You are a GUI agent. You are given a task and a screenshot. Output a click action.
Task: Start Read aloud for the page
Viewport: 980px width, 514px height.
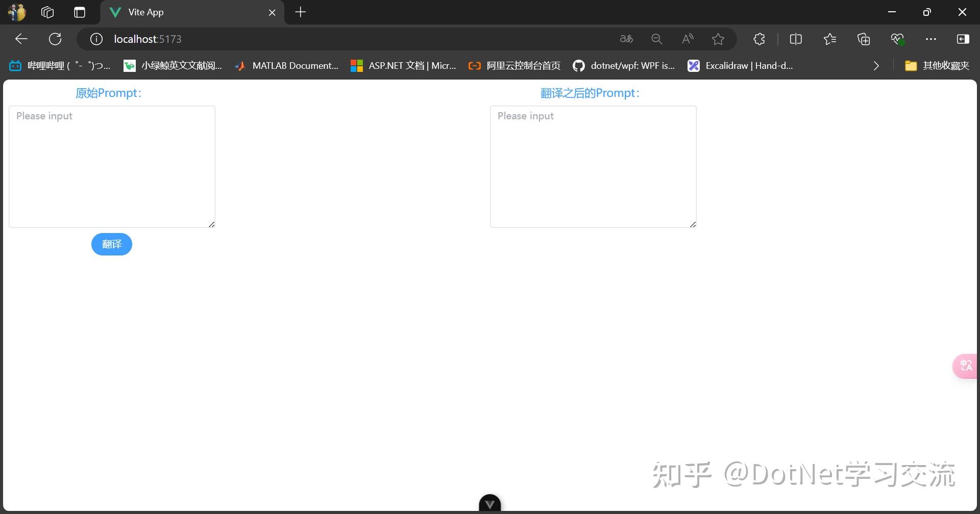coord(687,39)
